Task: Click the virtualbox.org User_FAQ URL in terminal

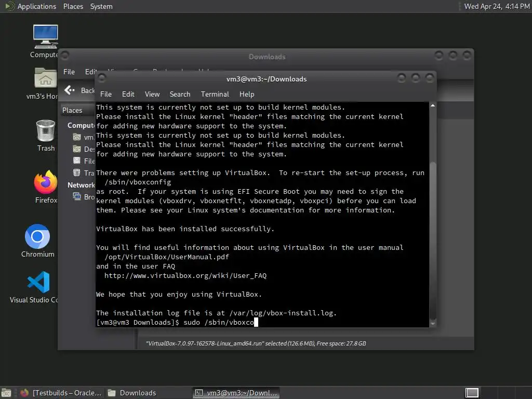Action: coord(185,275)
